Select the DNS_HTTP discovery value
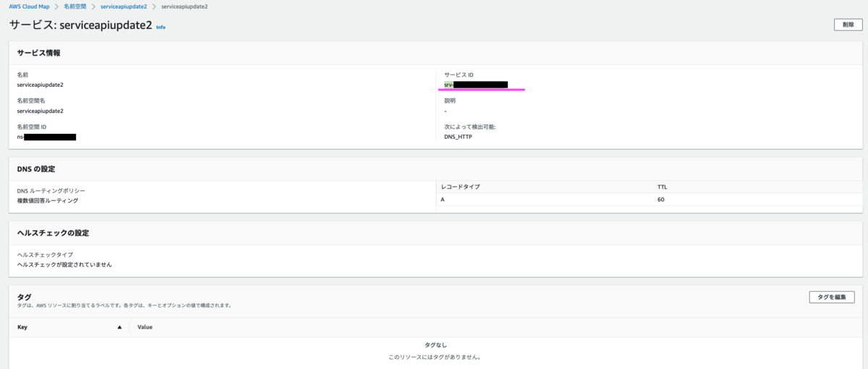Viewport: 868px width, 369px height. [x=458, y=137]
